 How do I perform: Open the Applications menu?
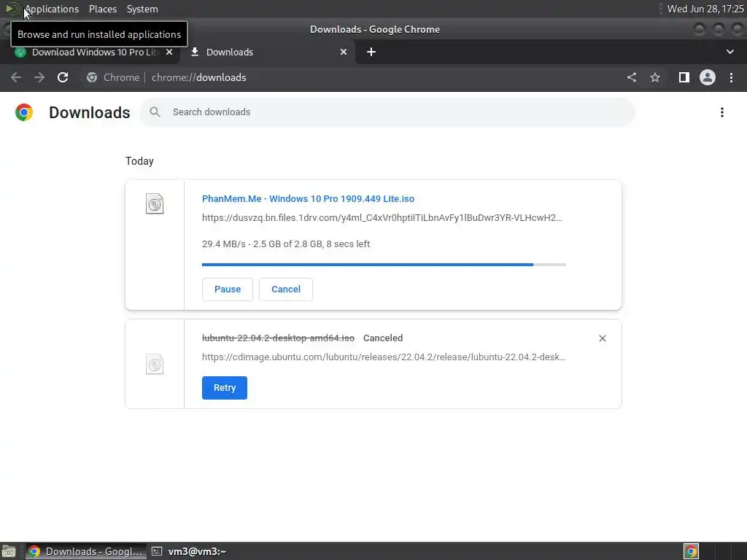tap(52, 9)
